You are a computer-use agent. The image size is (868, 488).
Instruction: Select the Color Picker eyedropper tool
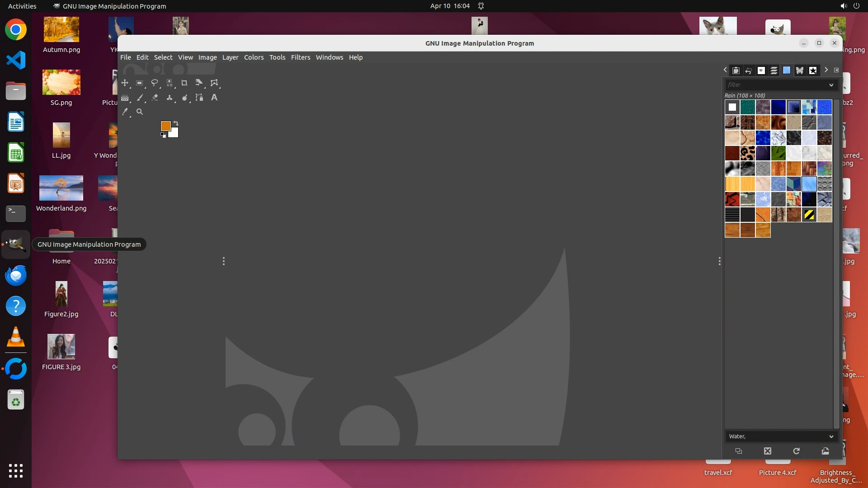pos(125,112)
